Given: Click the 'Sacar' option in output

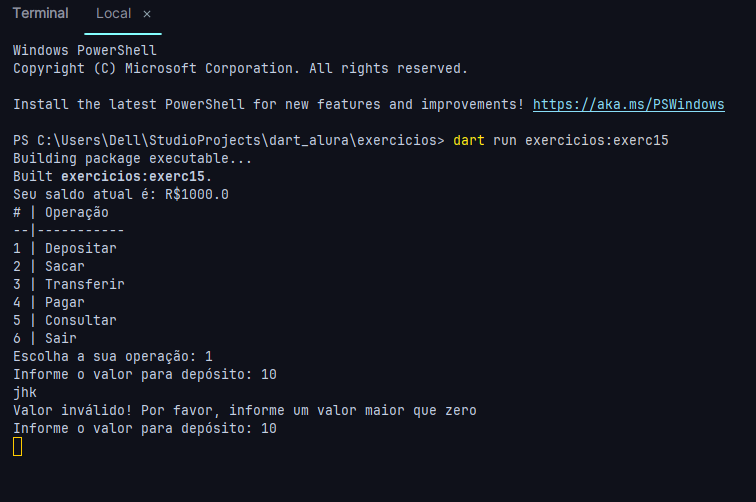Looking at the screenshot, I should [64, 266].
